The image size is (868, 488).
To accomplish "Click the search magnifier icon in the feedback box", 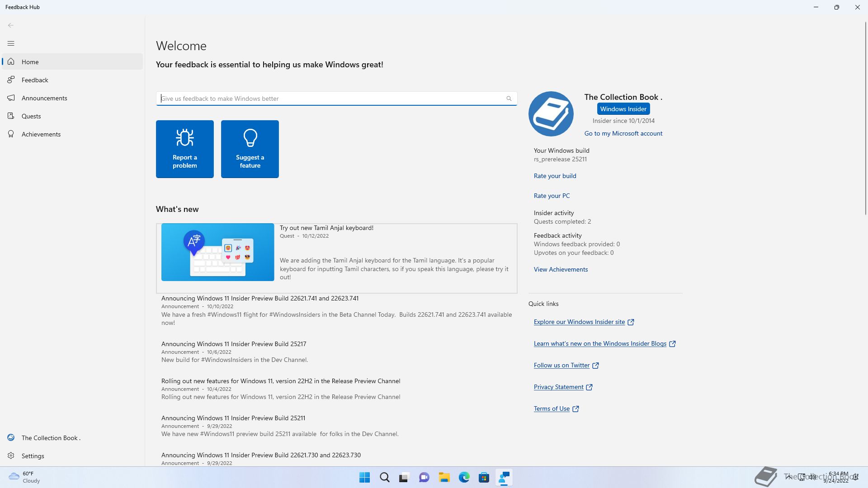I will click(x=509, y=99).
